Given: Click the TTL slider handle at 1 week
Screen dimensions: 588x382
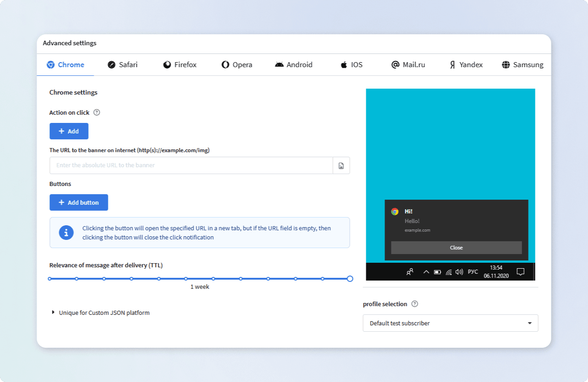Looking at the screenshot, I should coord(350,279).
